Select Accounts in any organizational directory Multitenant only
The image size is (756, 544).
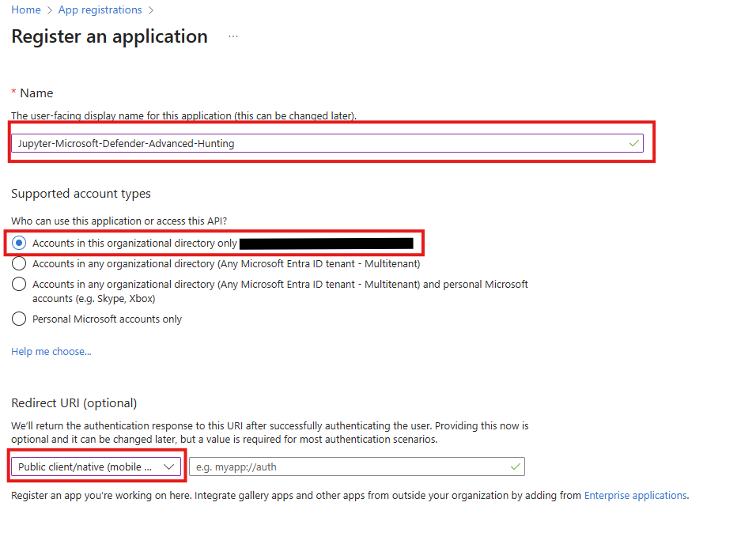click(x=19, y=263)
